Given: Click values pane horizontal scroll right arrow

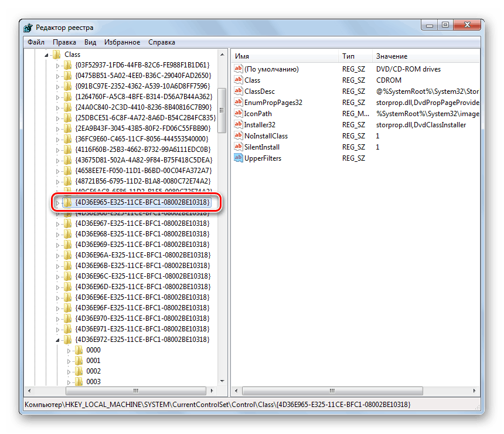Looking at the screenshot, I should click(x=475, y=391).
